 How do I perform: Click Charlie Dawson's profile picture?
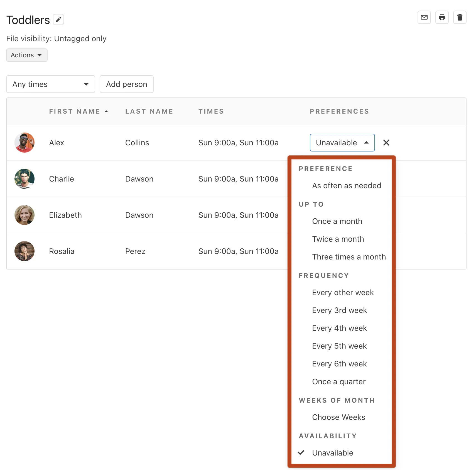[24, 179]
